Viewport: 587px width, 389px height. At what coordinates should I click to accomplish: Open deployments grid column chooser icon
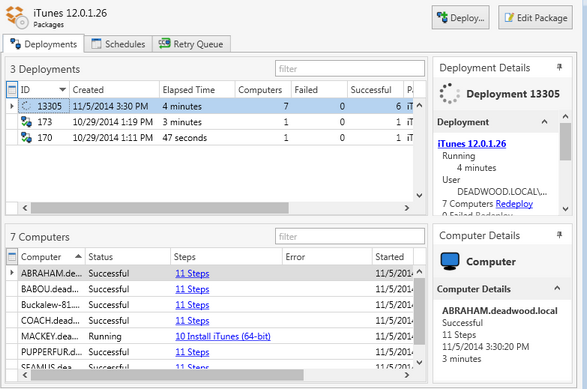click(12, 90)
